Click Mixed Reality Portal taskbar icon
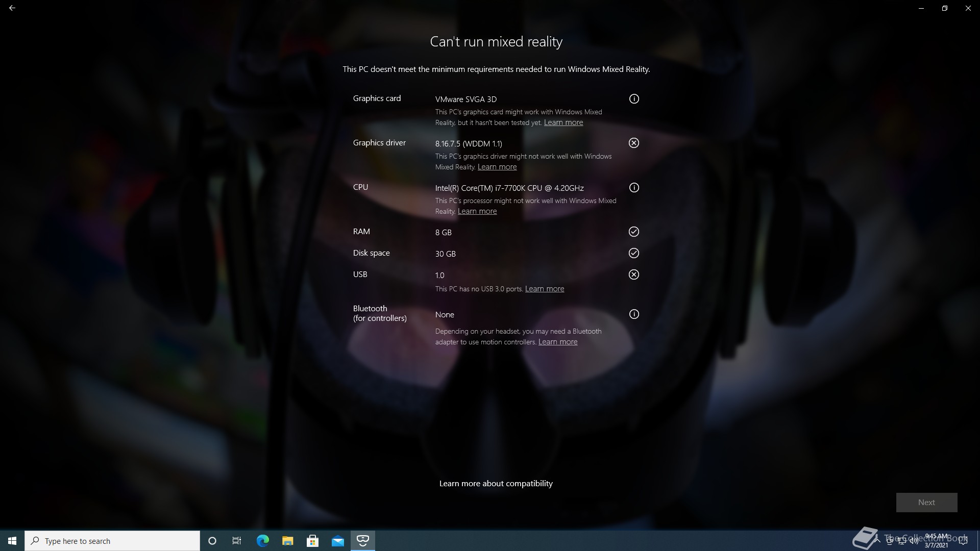The width and height of the screenshot is (980, 551). [363, 541]
